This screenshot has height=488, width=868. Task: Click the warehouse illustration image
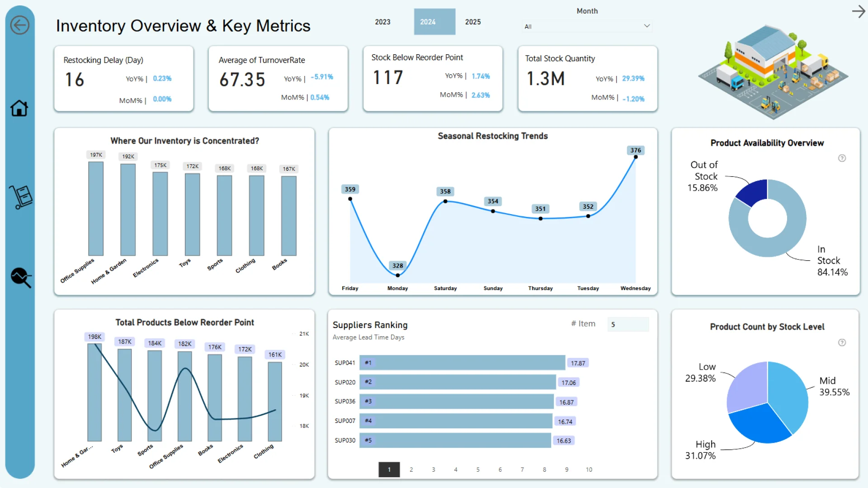(773, 72)
